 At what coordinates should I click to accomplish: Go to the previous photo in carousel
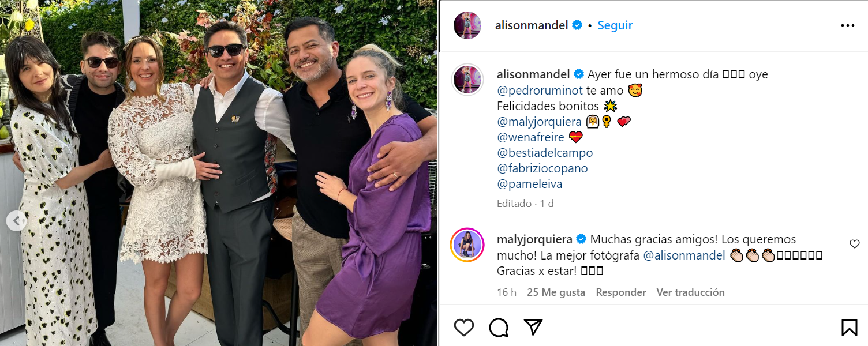(16, 220)
